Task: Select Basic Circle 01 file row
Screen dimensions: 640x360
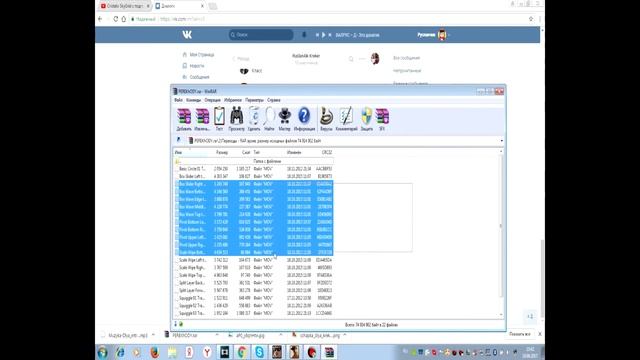Action: click(254, 169)
